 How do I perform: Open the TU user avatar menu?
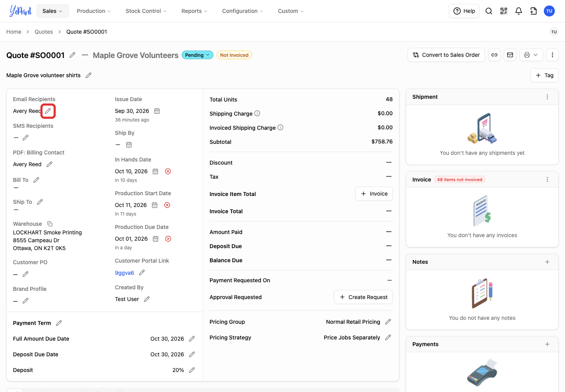click(549, 11)
